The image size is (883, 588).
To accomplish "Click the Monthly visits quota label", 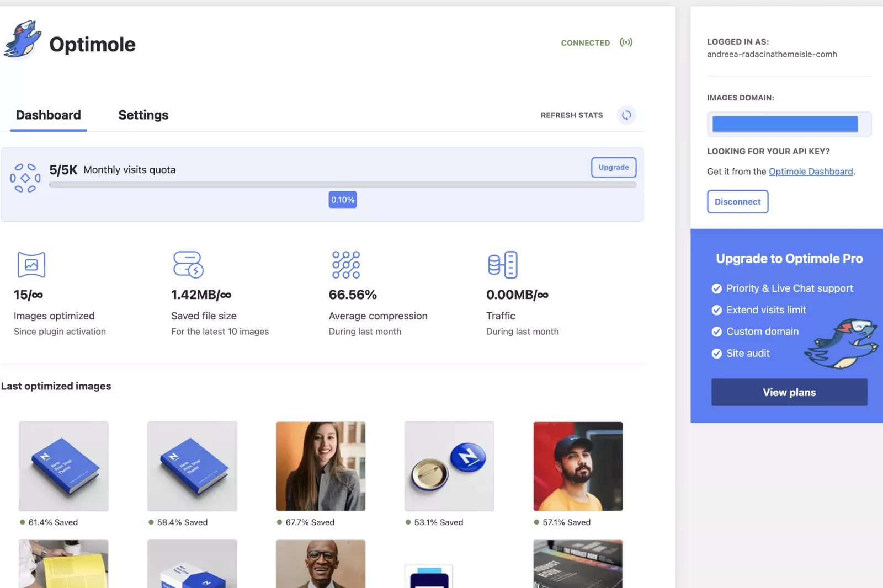I will pyautogui.click(x=130, y=170).
